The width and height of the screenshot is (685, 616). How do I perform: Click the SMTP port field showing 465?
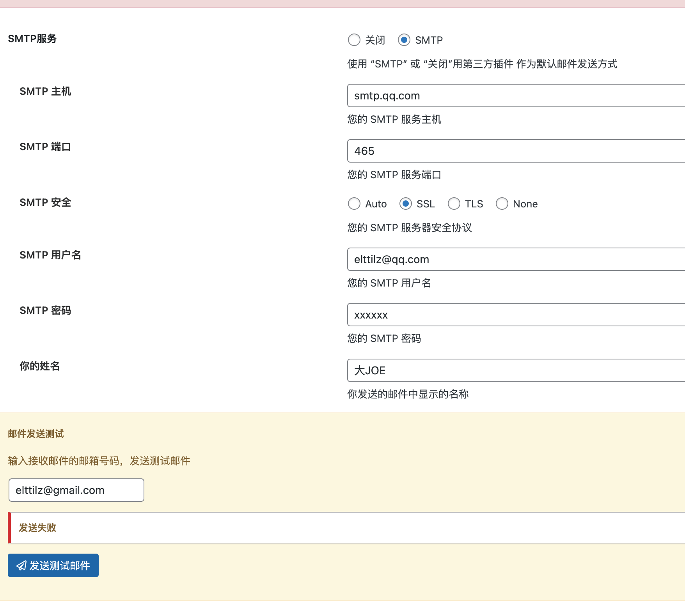coord(515,151)
